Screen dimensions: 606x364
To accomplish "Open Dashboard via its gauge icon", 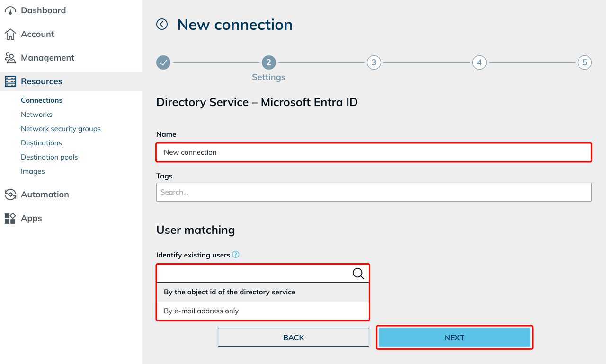I will click(x=10, y=10).
